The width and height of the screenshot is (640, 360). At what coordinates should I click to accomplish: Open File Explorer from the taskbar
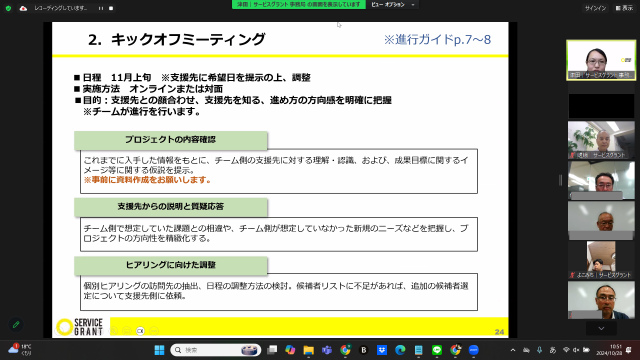(x=309, y=350)
